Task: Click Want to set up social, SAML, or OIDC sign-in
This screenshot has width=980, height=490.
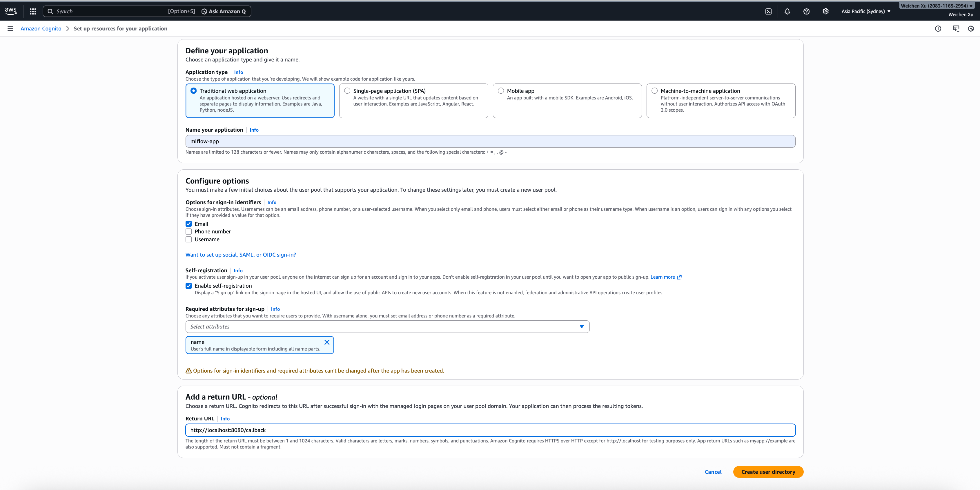Action: [240, 255]
